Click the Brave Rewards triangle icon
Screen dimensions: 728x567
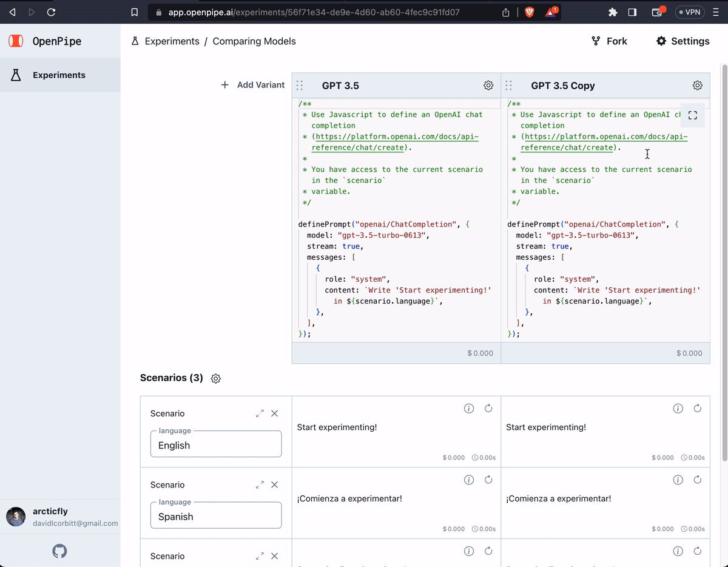551,12
